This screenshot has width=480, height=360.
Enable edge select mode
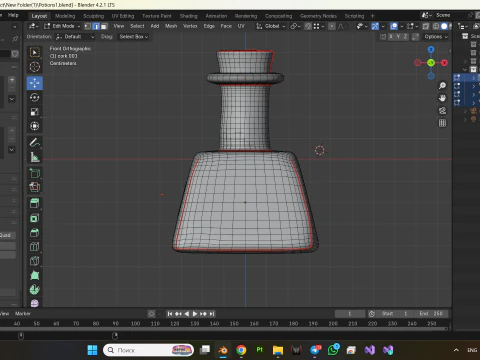tap(96, 26)
